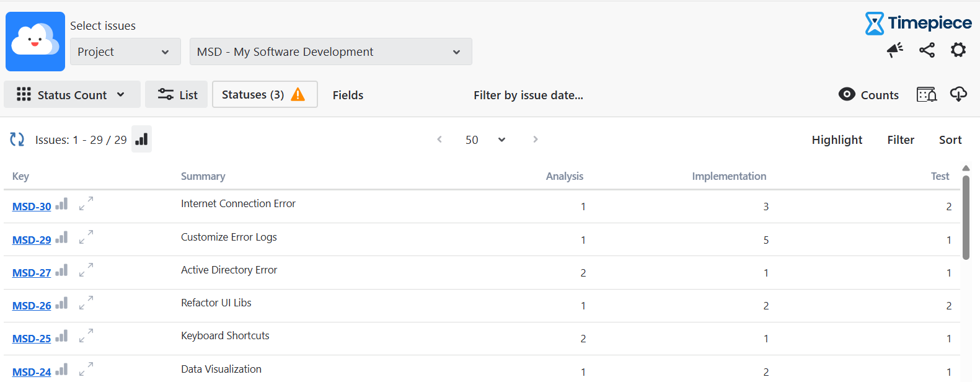Click the Implementation column header
980x382 pixels.
tap(729, 176)
